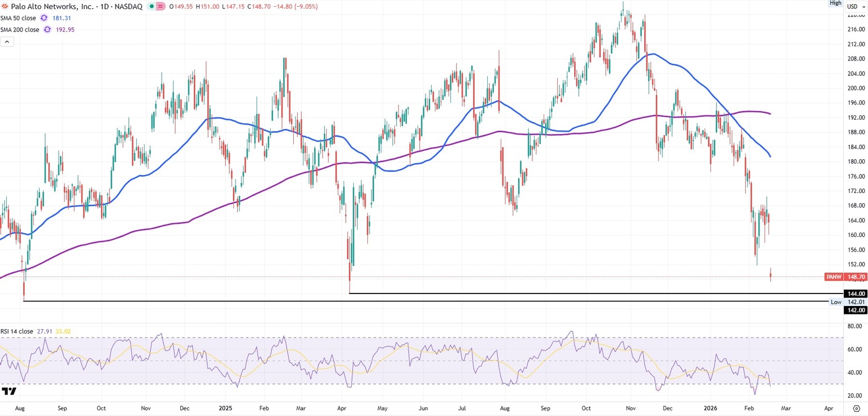Click the 144.00 horizontal line price label

(855, 294)
